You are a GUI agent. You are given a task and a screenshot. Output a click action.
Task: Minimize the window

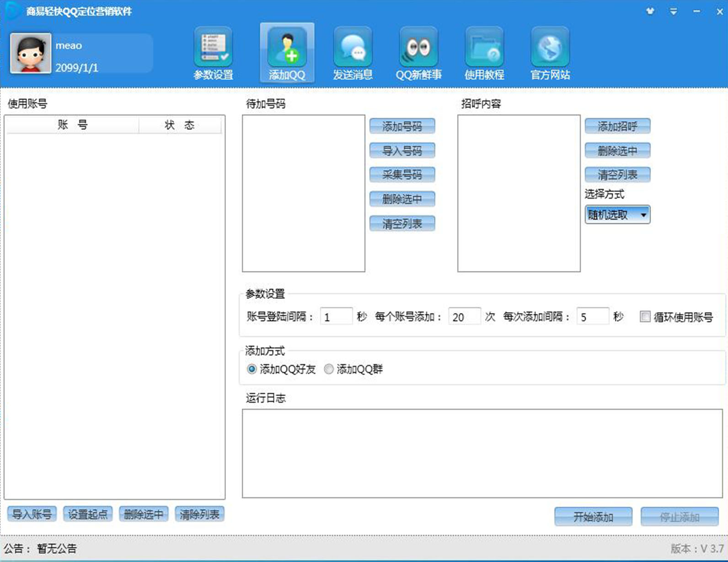pyautogui.click(x=696, y=11)
